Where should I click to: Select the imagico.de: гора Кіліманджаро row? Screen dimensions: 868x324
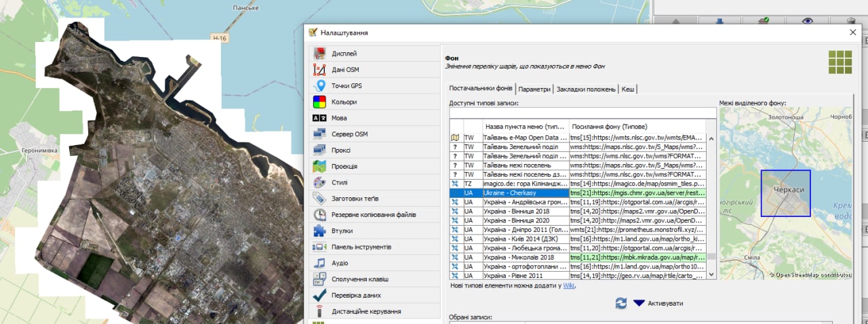click(x=578, y=184)
